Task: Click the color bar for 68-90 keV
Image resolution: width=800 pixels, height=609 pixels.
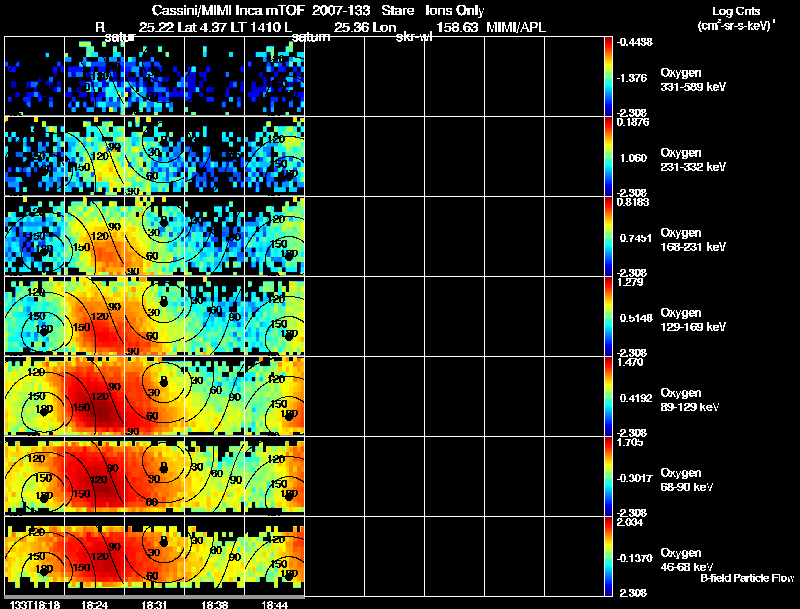Action: pos(608,476)
